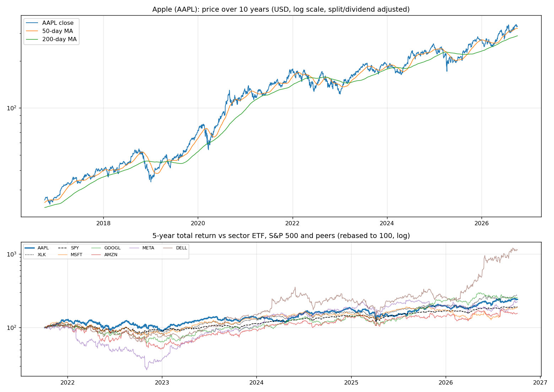Click orange line swatch beside 50-day MA
The image size is (554, 392).
point(32,31)
